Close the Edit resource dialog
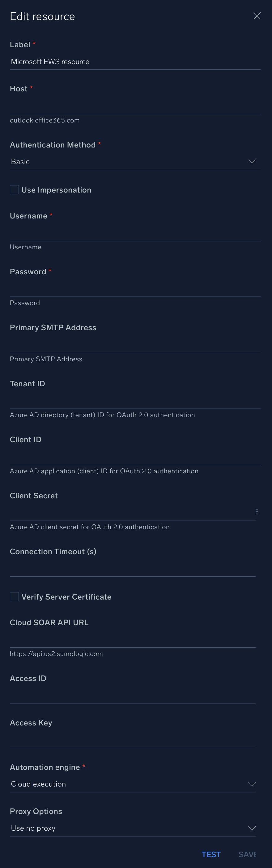 (257, 16)
